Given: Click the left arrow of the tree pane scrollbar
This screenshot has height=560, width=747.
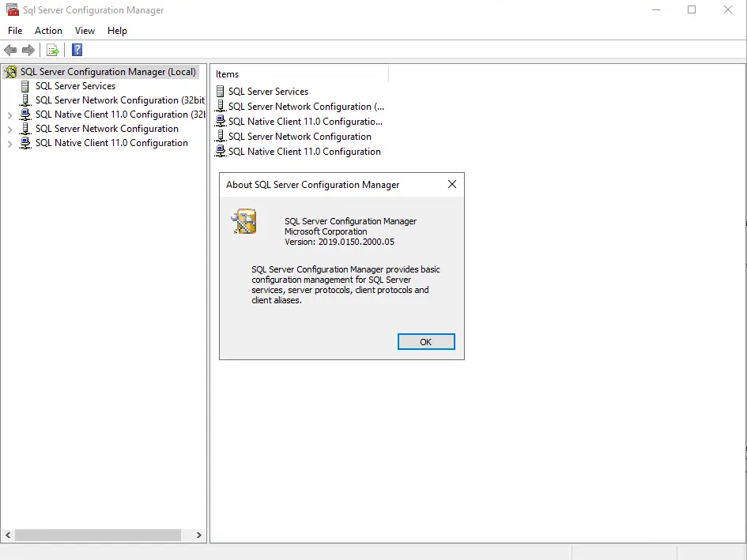Looking at the screenshot, I should pos(8,536).
